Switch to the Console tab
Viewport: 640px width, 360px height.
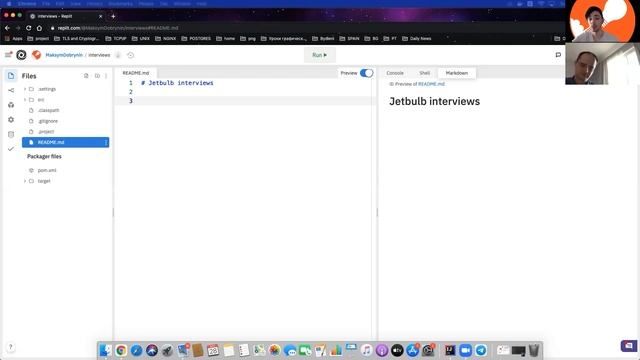tap(395, 73)
